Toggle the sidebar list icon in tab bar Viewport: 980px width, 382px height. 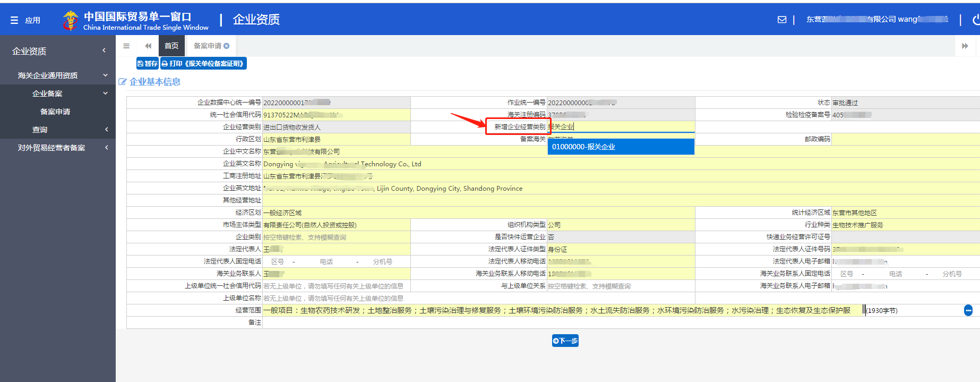coord(126,46)
